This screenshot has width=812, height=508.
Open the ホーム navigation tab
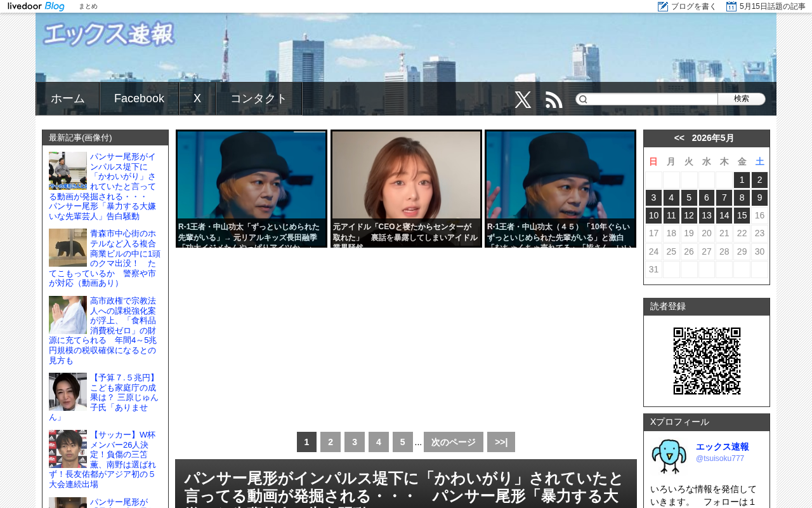[68, 98]
